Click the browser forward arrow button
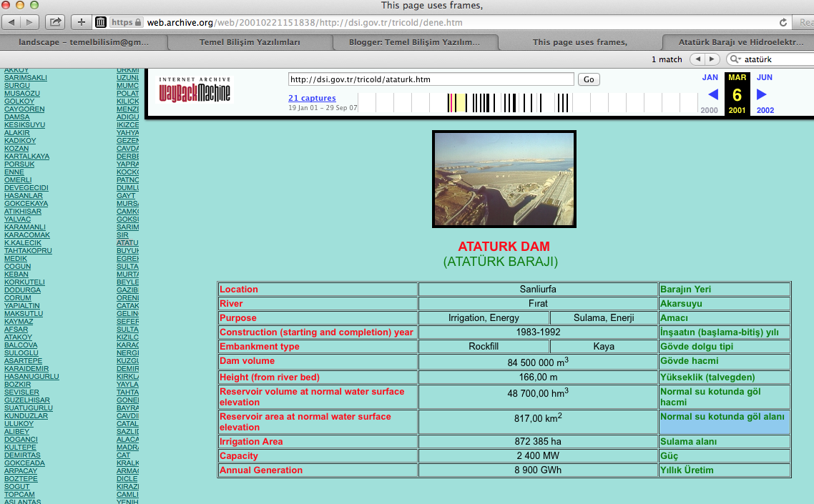This screenshot has width=814, height=504. click(x=31, y=22)
